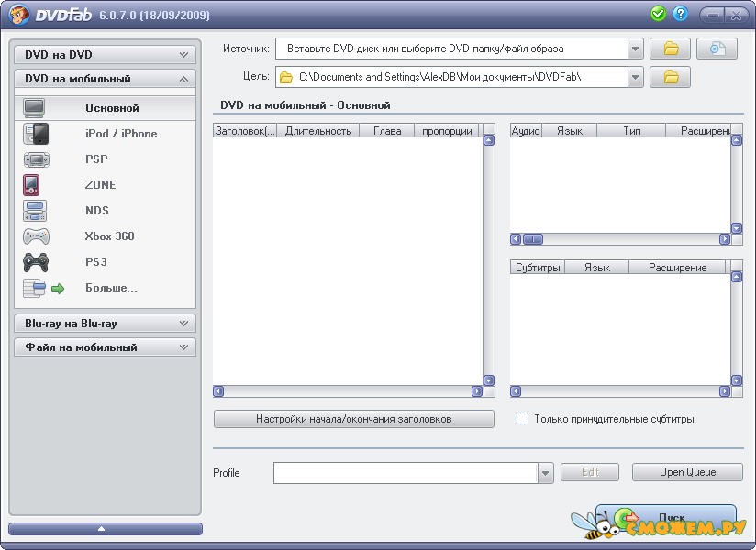756x550 pixels.
Task: Click the Глава column header
Action: coord(387,131)
